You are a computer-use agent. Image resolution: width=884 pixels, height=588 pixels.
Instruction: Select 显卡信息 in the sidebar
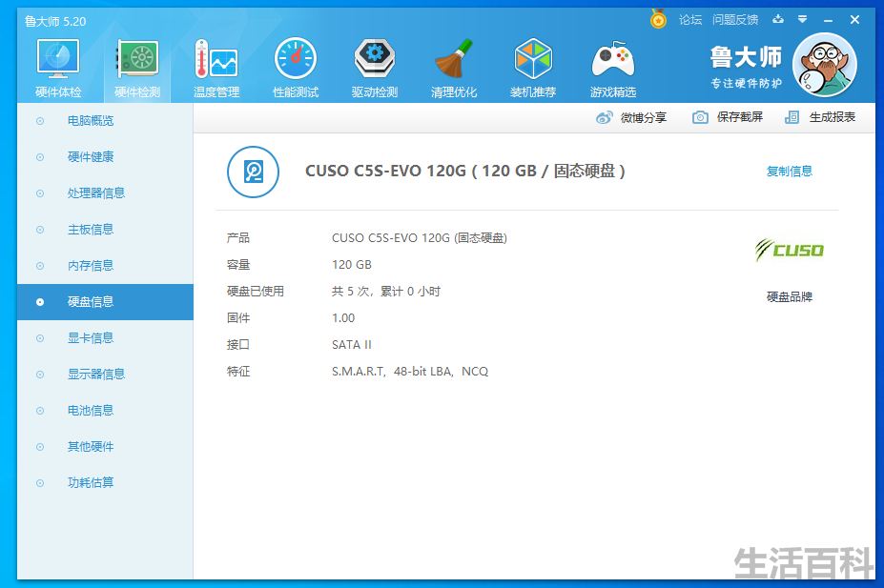(x=105, y=338)
